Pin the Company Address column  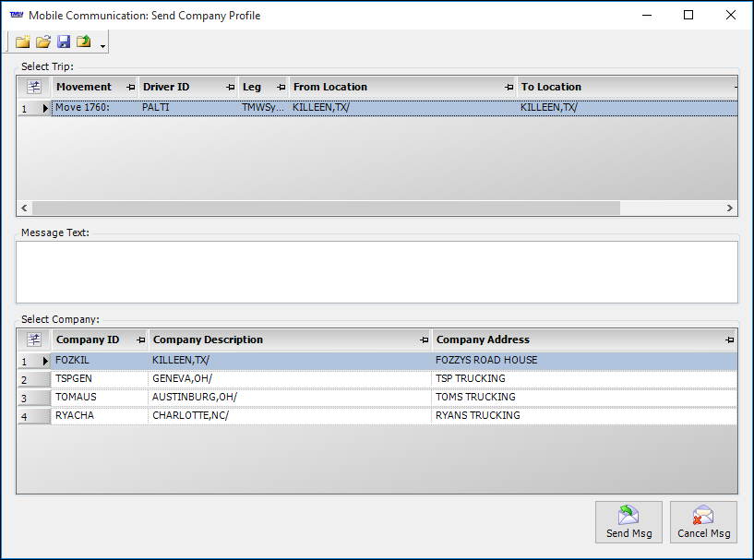[x=729, y=340]
